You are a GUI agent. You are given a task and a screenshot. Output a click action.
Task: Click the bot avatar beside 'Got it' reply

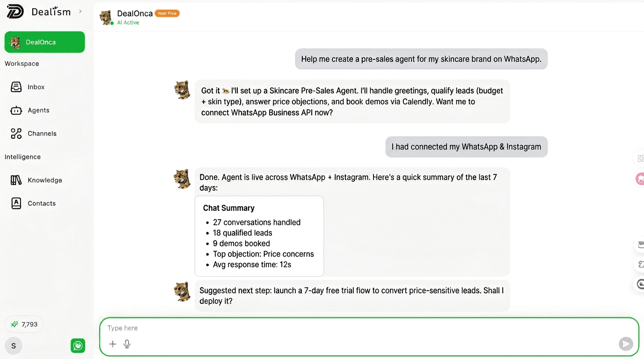(x=182, y=90)
